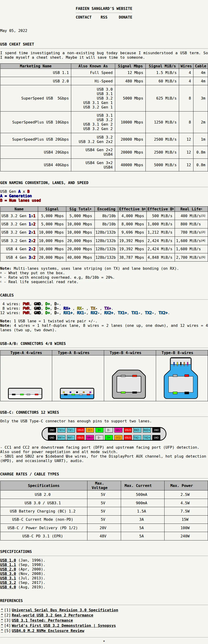Click the RX2- pin on the USB-C diagram
The image size is (208, 644).
(x=137, y=430)
